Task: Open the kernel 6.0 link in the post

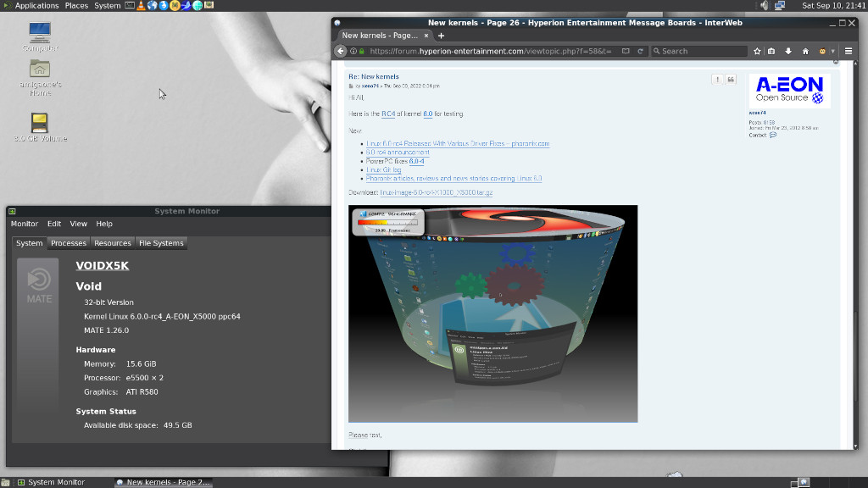Action: tap(428, 114)
